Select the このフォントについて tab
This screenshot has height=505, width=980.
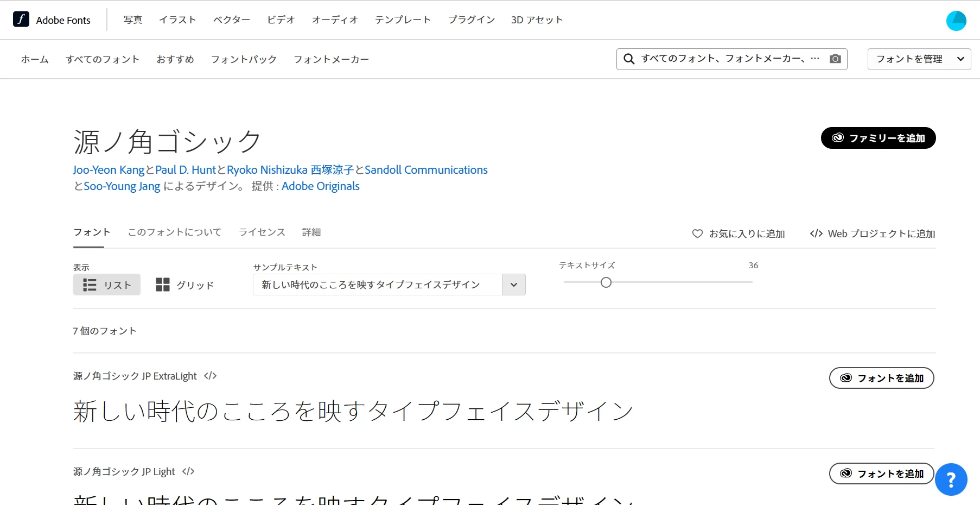coord(175,232)
